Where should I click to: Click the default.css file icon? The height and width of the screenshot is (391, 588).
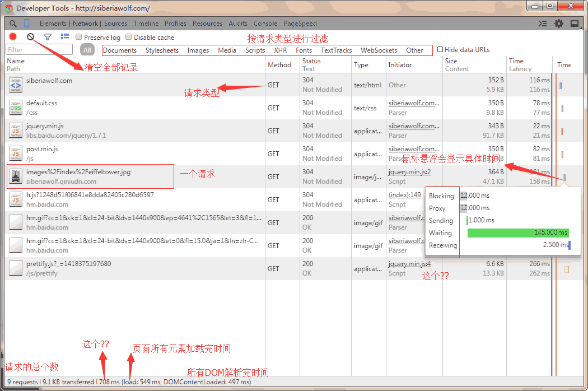(x=15, y=108)
